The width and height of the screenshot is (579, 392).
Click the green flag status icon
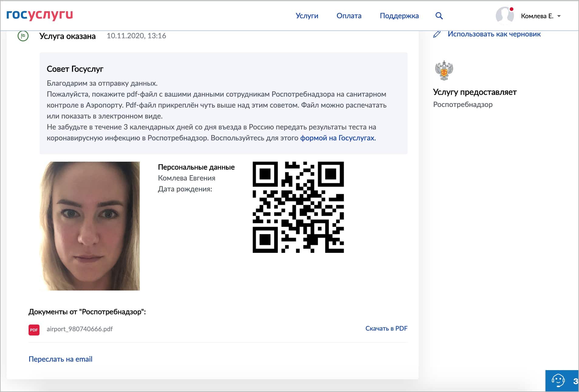[23, 36]
